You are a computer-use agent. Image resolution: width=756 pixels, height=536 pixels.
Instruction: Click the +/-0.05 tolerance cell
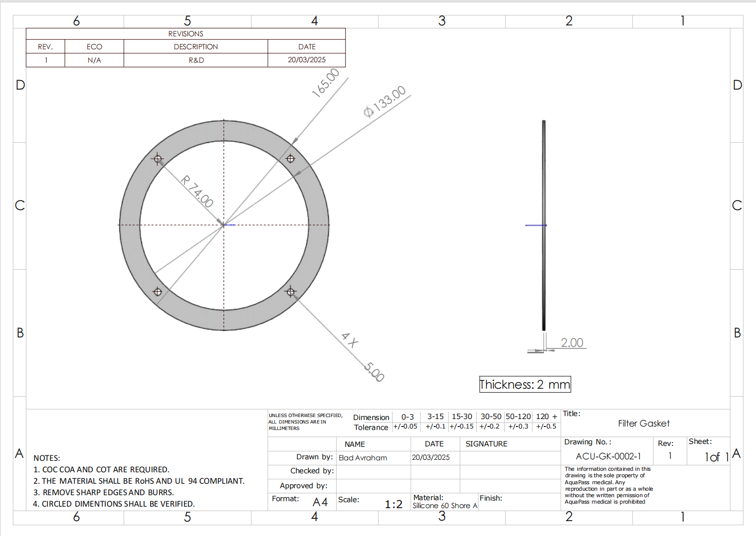click(x=405, y=427)
